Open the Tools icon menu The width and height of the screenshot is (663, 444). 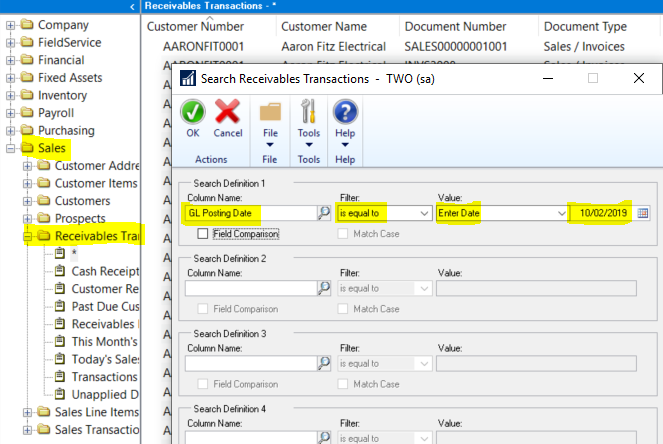[x=309, y=111]
